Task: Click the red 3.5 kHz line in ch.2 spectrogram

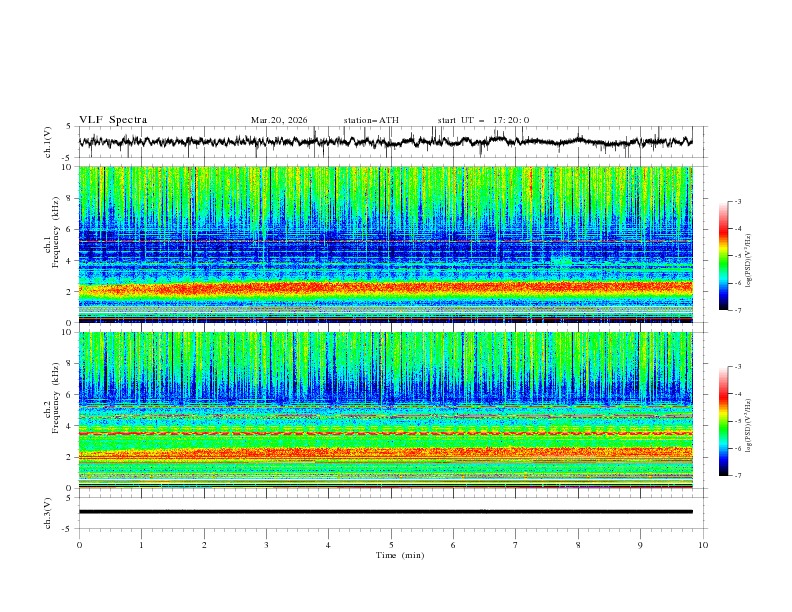Action: click(385, 434)
